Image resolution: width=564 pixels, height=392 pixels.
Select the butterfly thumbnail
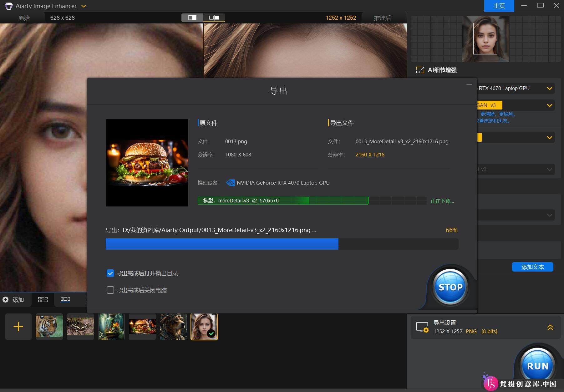coord(80,327)
